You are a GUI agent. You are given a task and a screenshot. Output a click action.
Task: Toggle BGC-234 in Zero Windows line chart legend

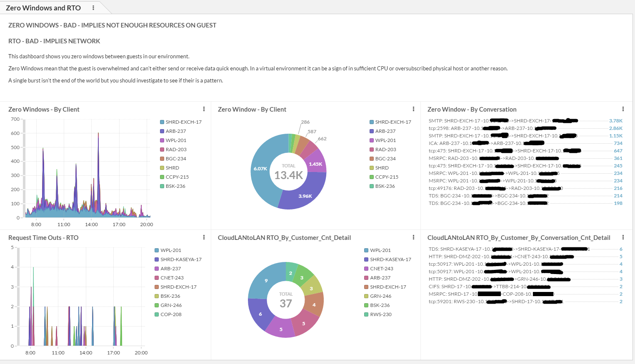pos(173,159)
